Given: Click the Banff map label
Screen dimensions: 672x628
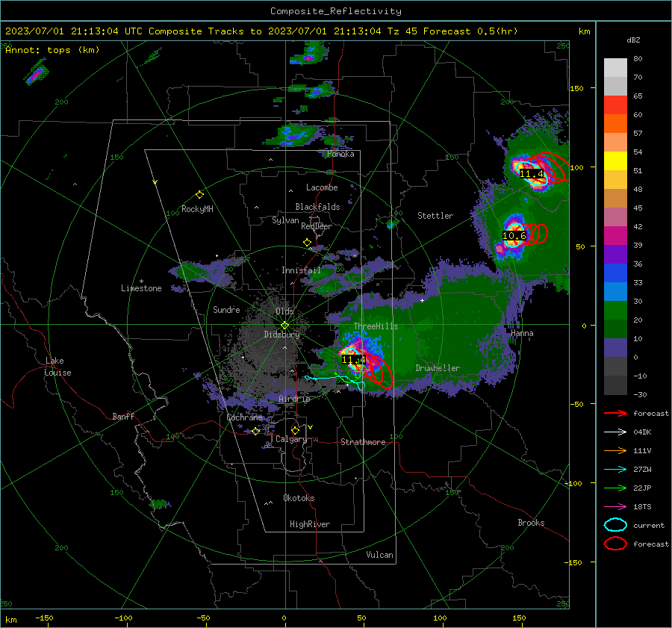Looking at the screenshot, I should click(x=123, y=417).
